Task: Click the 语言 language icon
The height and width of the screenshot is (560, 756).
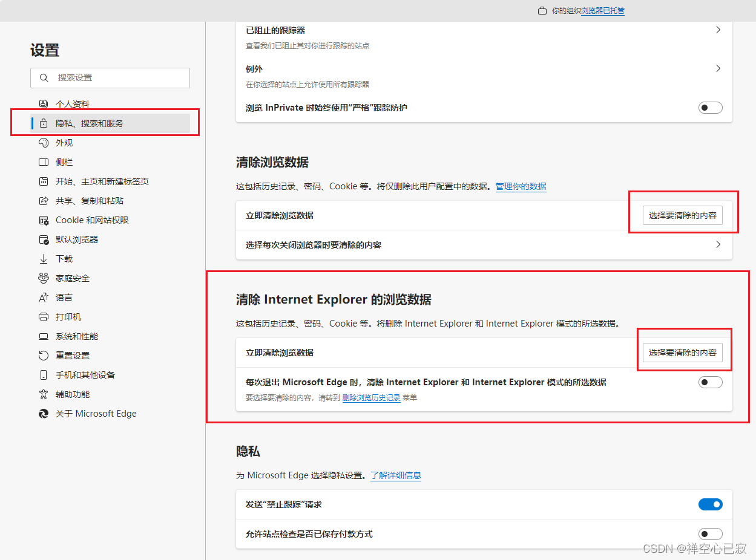Action: [x=44, y=298]
